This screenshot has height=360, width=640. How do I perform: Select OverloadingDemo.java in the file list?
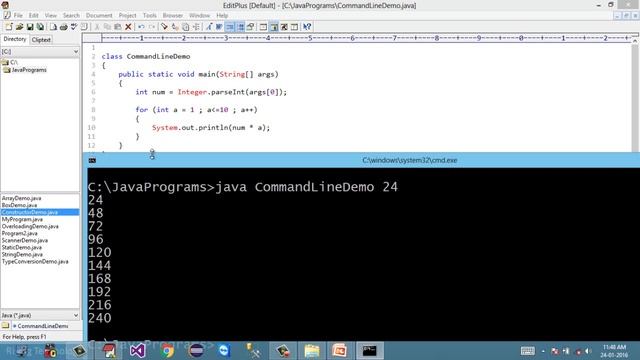click(30, 227)
